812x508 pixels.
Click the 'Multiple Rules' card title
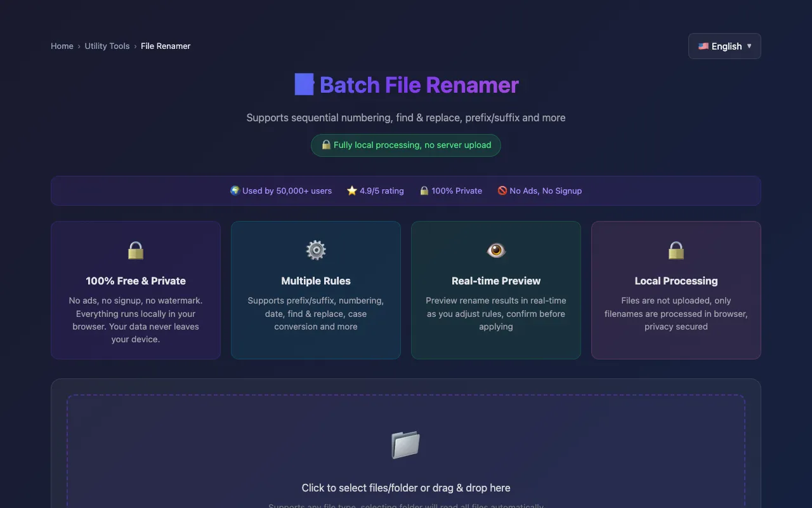click(x=316, y=281)
